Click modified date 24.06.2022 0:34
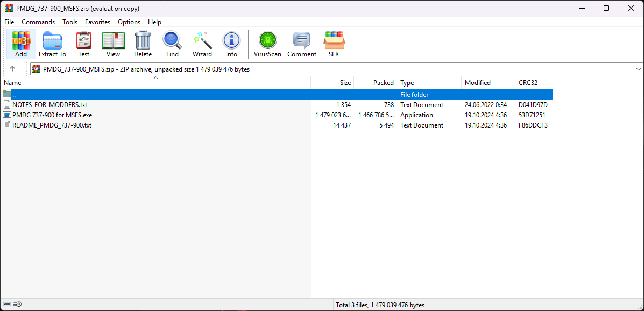The height and width of the screenshot is (311, 644). coord(485,105)
